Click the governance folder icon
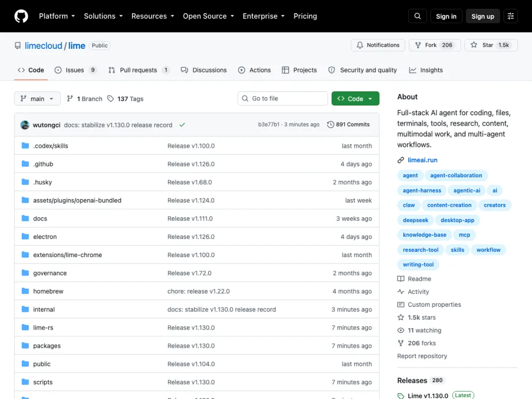This screenshot has height=399, width=532. pos(25,273)
